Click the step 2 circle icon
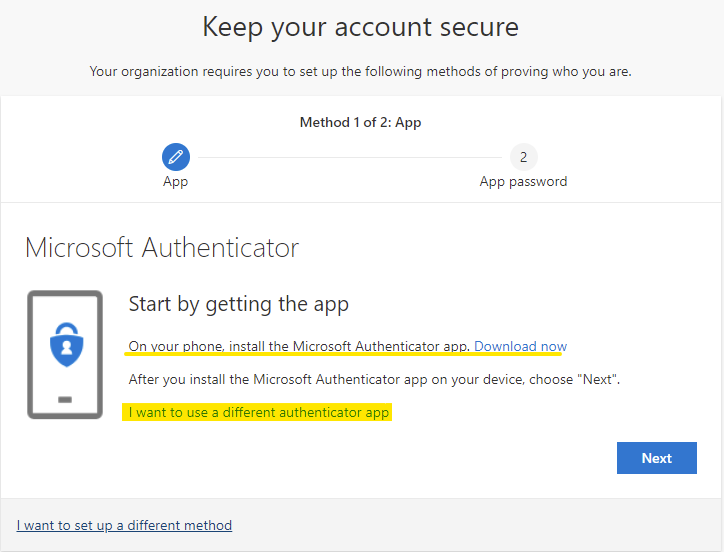This screenshot has height=552, width=724. [x=523, y=157]
